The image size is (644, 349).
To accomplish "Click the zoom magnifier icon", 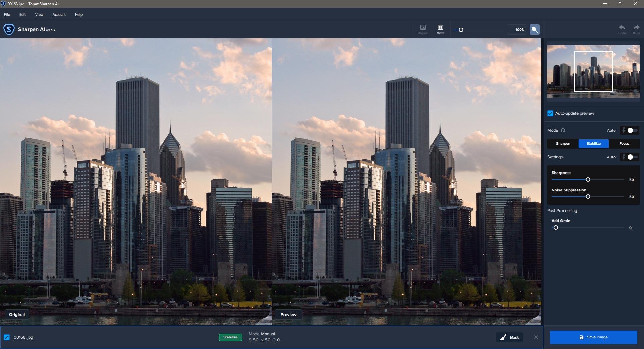I will (534, 30).
